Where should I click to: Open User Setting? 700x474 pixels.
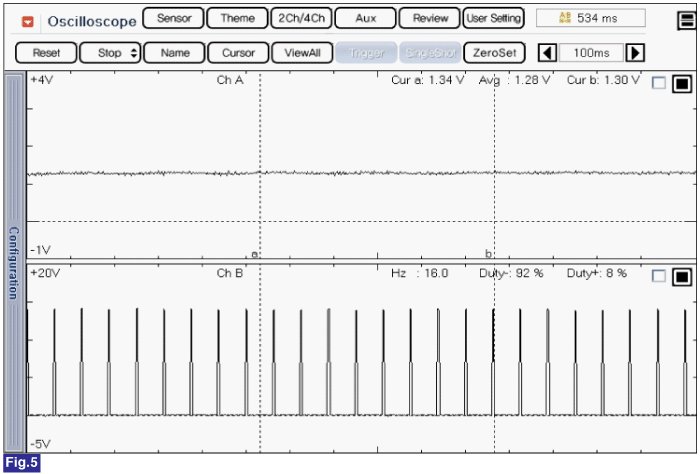[x=493, y=19]
